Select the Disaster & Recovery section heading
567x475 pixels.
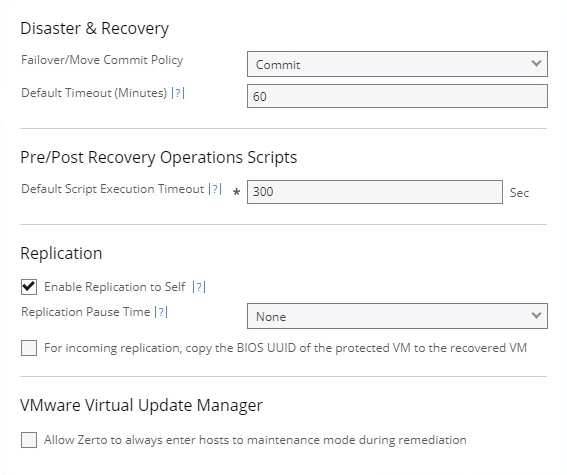(94, 29)
